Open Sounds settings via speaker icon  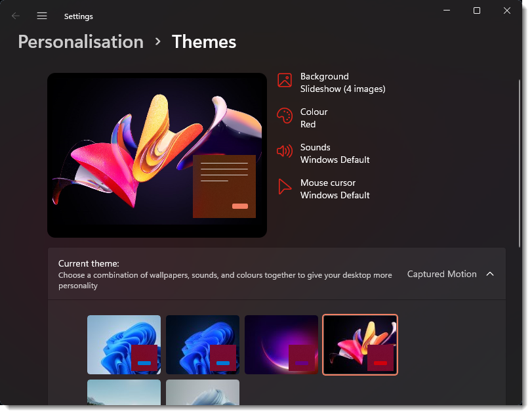(x=285, y=150)
